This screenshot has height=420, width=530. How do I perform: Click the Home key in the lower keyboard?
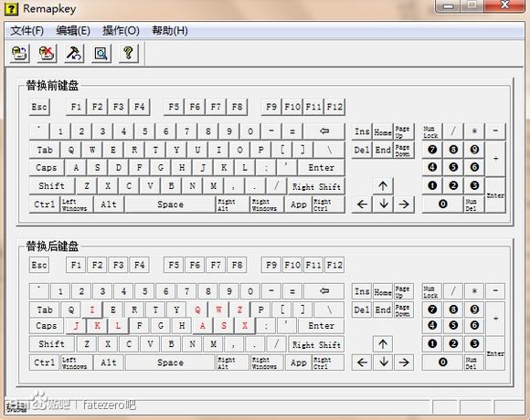tap(383, 291)
